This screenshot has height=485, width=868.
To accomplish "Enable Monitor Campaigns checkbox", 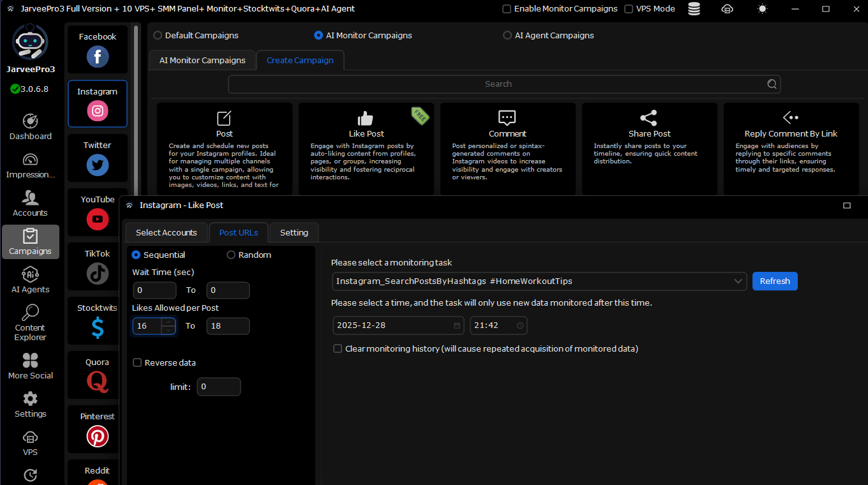I will pos(507,9).
